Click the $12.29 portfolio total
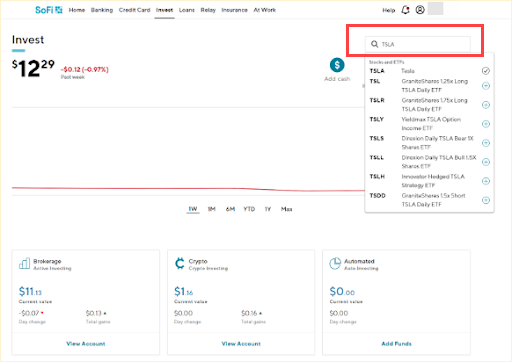Screen dimensions: 512x362 (33, 68)
